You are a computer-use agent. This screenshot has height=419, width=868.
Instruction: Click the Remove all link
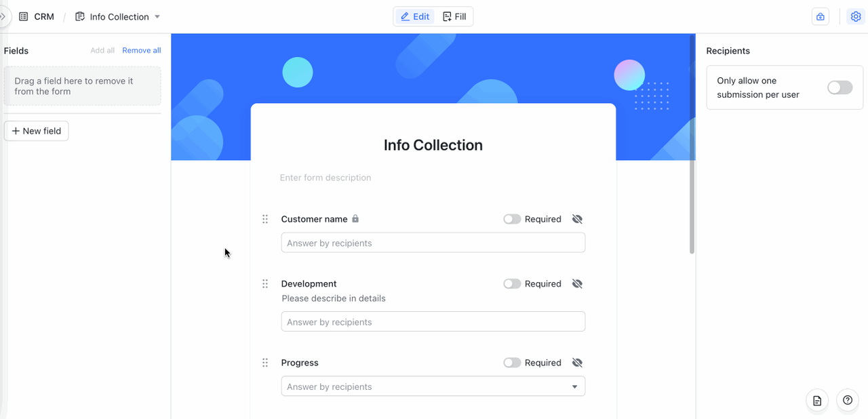click(142, 50)
